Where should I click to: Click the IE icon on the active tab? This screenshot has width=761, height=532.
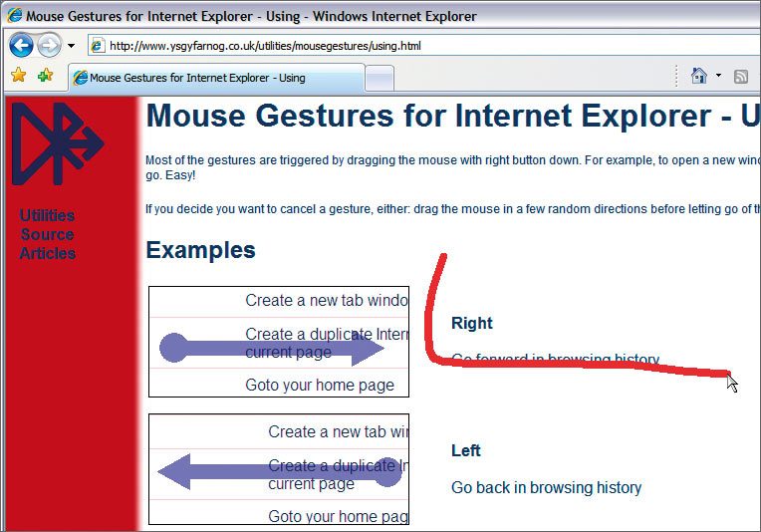pyautogui.click(x=80, y=78)
